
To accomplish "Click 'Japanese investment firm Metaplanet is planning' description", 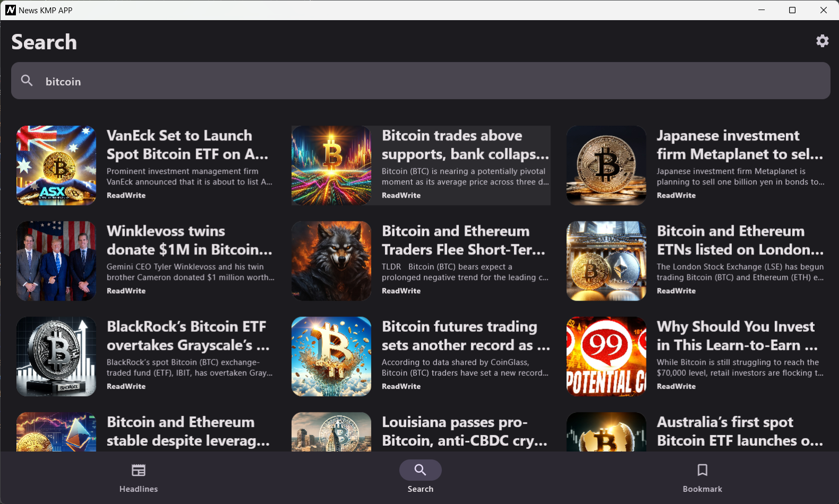I will (740, 176).
